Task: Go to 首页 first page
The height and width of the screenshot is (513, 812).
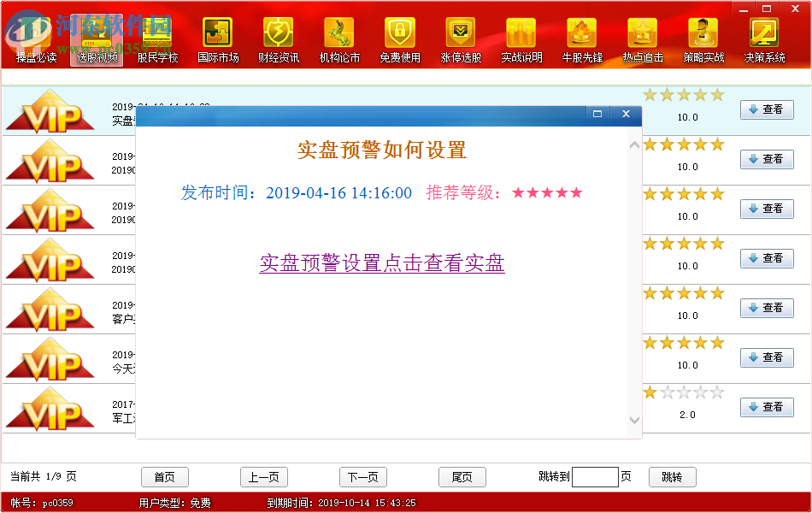Action: pos(164,477)
